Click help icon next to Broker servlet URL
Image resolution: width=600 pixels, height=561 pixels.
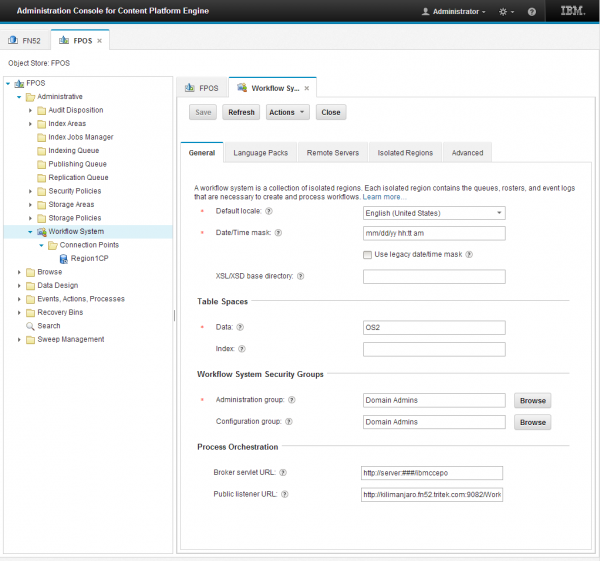point(283,473)
